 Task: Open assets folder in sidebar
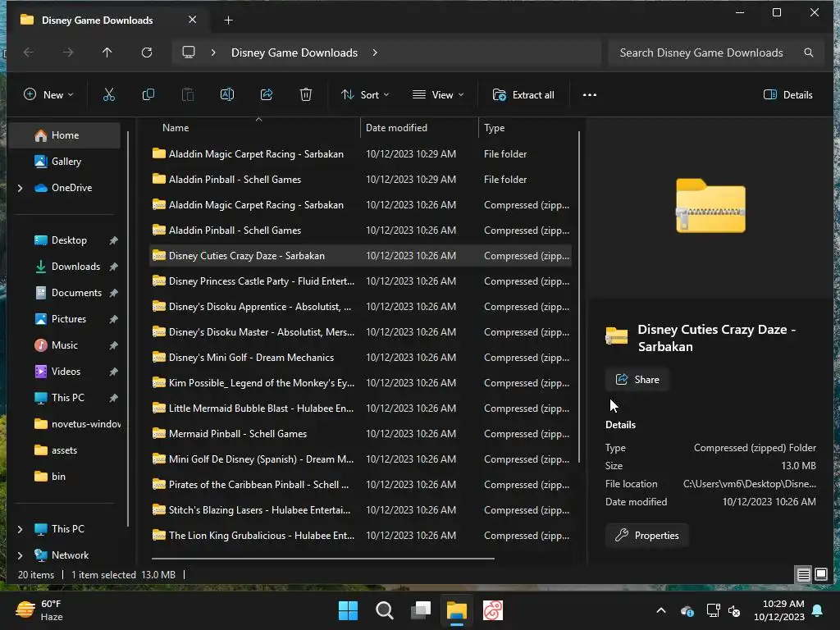[x=56, y=450]
